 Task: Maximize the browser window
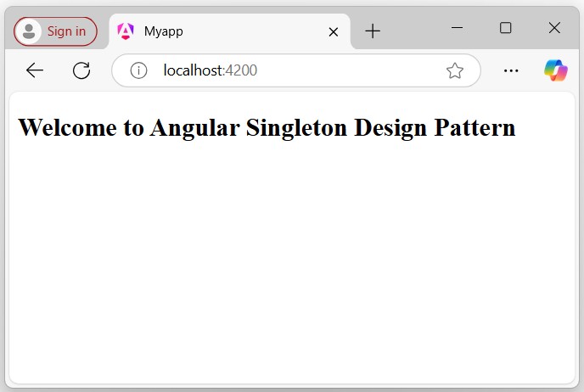click(506, 28)
